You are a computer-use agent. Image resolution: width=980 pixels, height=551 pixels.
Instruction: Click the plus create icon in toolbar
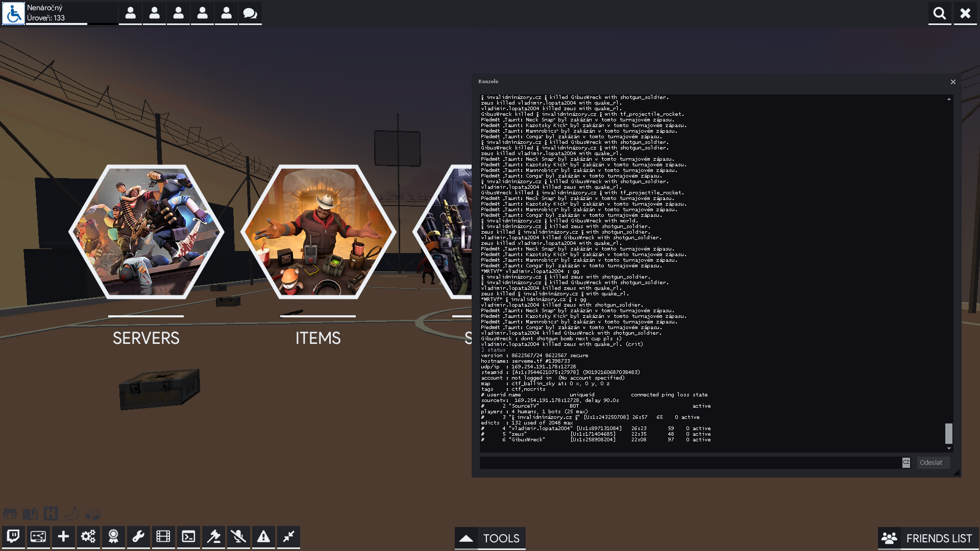coord(63,537)
